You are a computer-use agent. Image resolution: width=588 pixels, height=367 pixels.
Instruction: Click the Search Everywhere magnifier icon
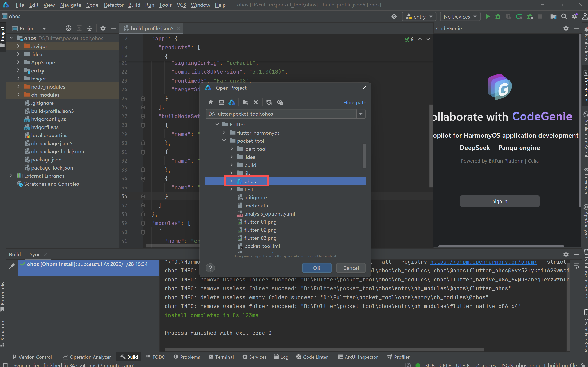tap(564, 16)
